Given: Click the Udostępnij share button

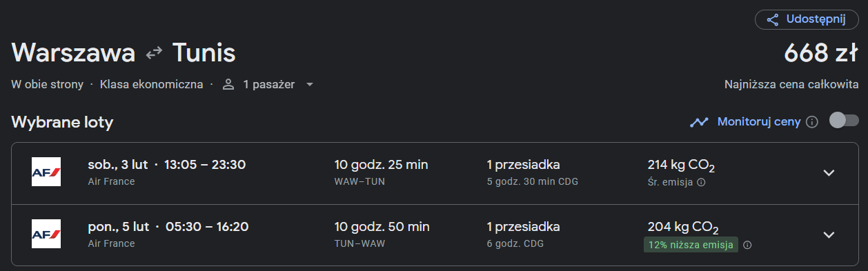Looking at the screenshot, I should pyautogui.click(x=807, y=19).
